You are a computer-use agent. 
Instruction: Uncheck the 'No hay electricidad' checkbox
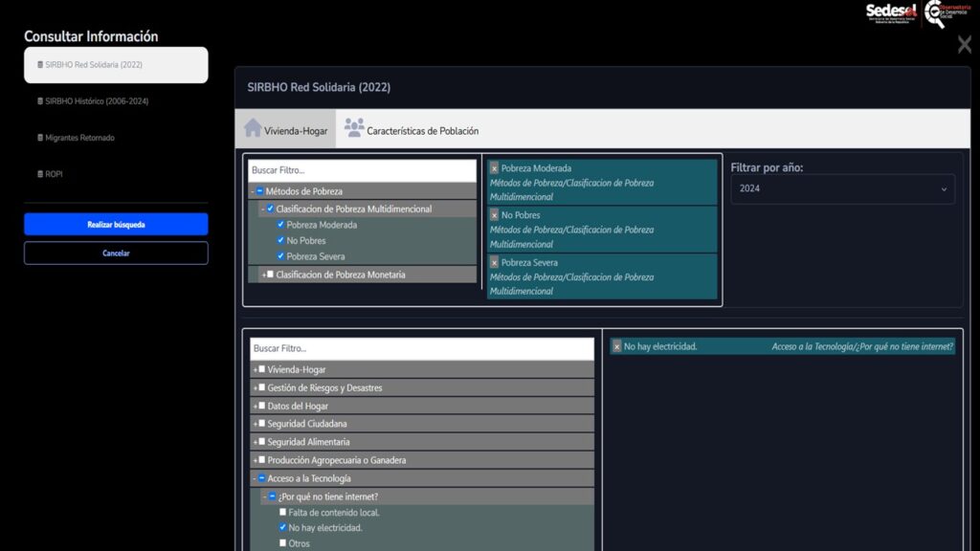click(x=282, y=527)
